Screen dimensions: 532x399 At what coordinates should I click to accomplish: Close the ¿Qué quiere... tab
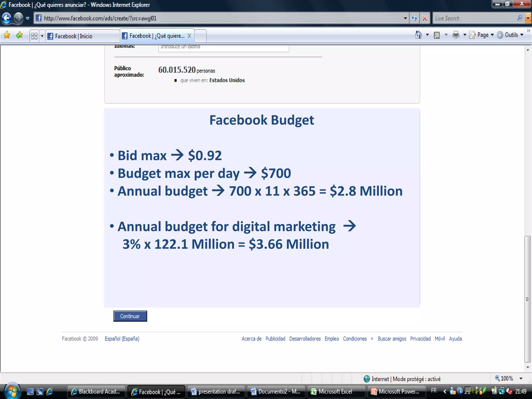click(x=189, y=36)
